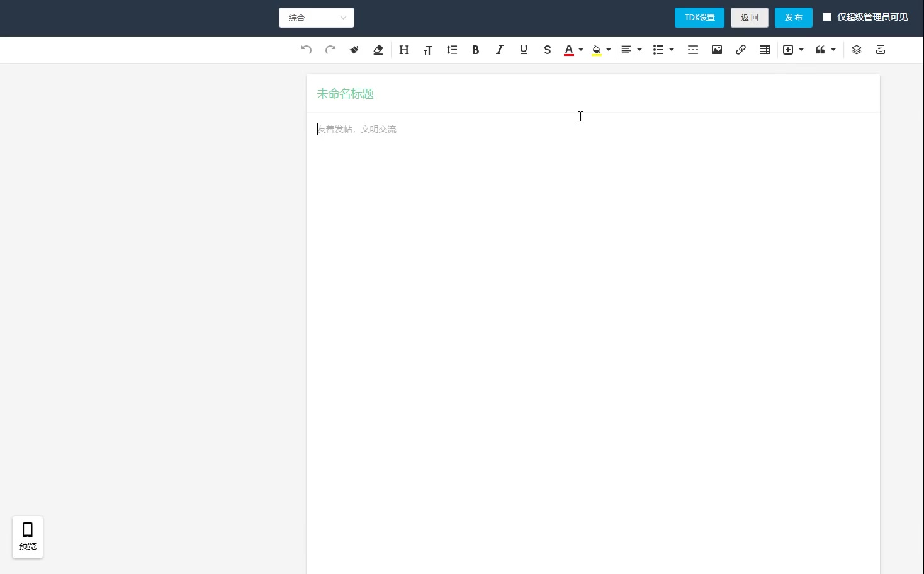This screenshot has width=924, height=574.
Task: Open the 综合 category dropdown
Action: [x=317, y=18]
